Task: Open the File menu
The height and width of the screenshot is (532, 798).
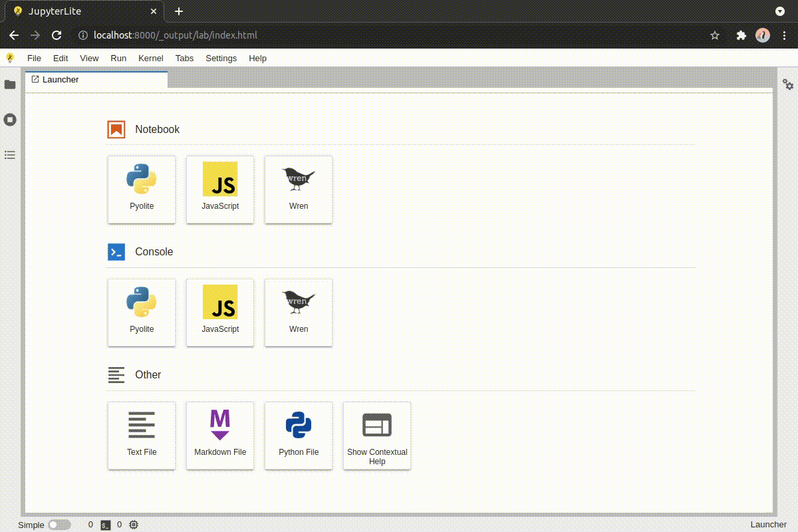Action: point(34,58)
